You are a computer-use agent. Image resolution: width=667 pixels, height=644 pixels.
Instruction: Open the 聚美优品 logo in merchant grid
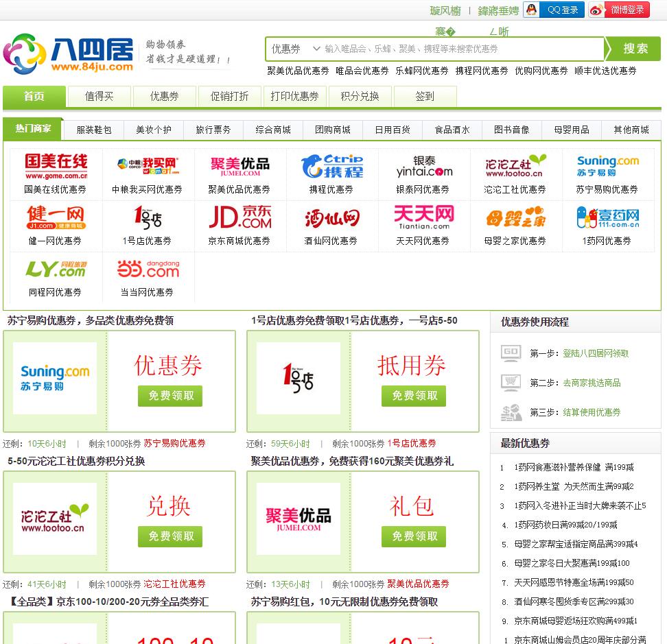tap(240, 166)
